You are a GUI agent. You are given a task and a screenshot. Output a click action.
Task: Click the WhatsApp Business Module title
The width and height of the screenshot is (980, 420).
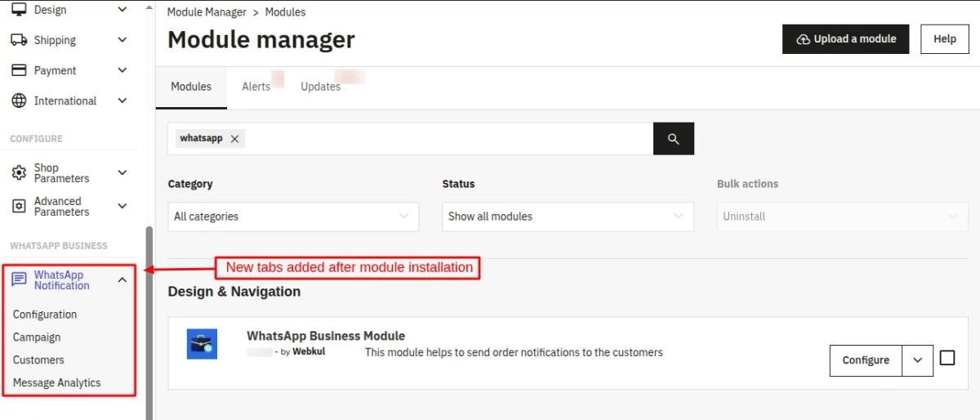click(326, 336)
